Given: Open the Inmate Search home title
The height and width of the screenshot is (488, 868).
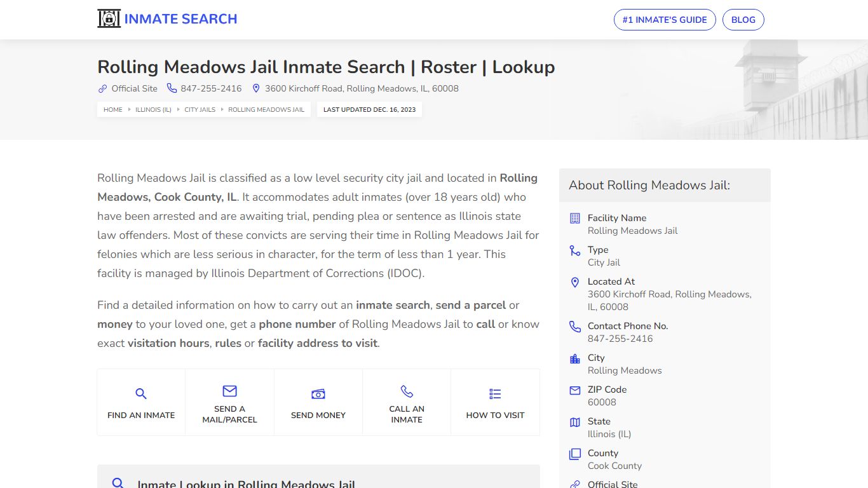Looking at the screenshot, I should [180, 19].
